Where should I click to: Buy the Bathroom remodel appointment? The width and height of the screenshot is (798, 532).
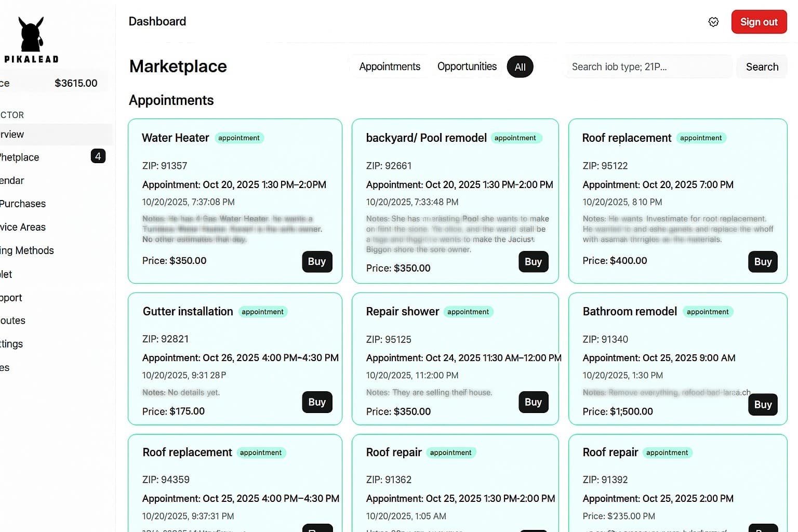(763, 404)
